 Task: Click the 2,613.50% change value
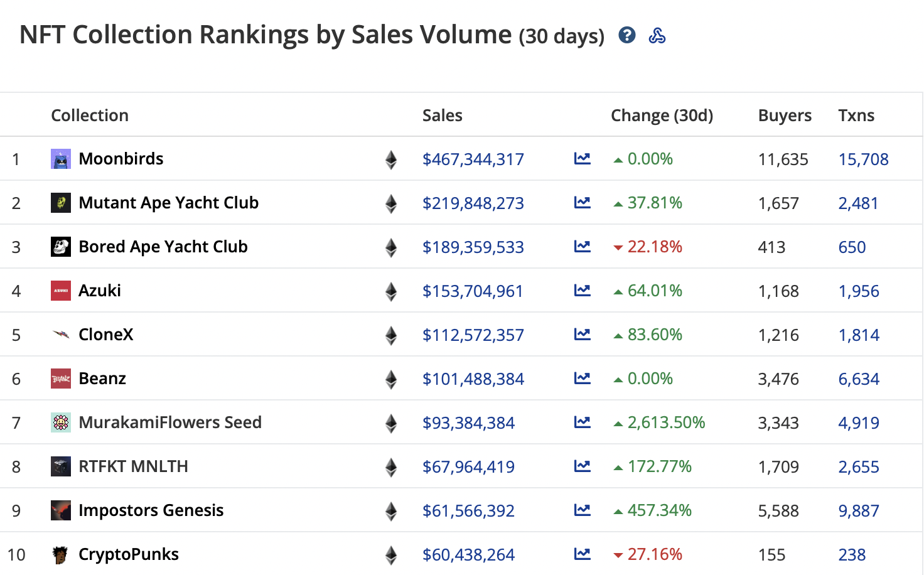point(666,422)
